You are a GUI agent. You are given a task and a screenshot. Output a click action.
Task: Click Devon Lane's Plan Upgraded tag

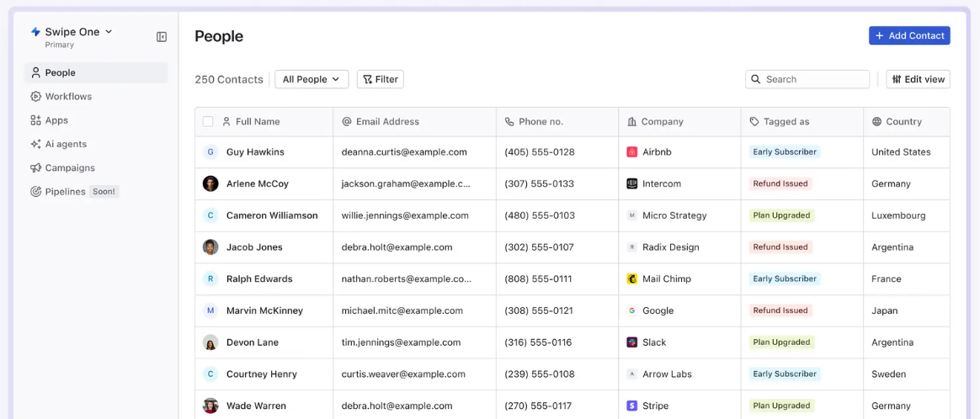click(x=782, y=342)
